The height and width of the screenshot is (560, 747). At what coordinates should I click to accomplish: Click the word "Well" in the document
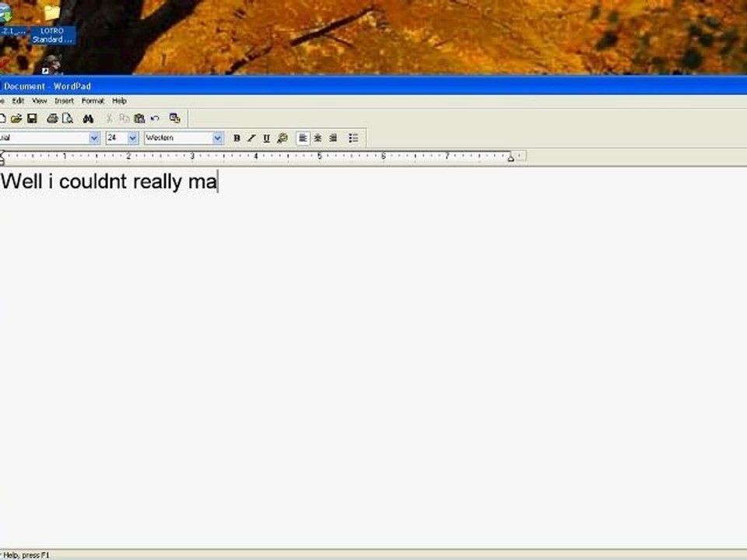tap(22, 181)
